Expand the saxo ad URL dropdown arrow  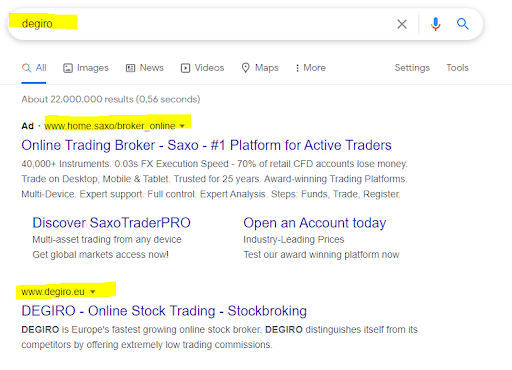tap(182, 126)
